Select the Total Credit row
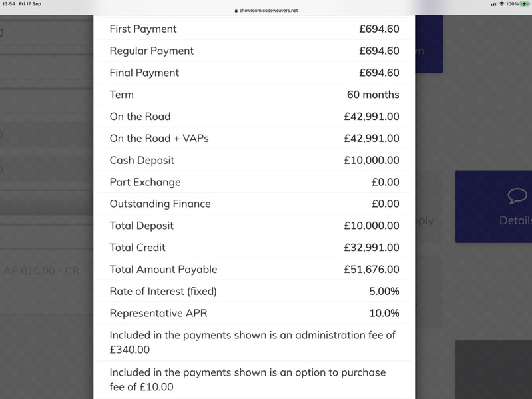The image size is (532, 399). tap(254, 248)
